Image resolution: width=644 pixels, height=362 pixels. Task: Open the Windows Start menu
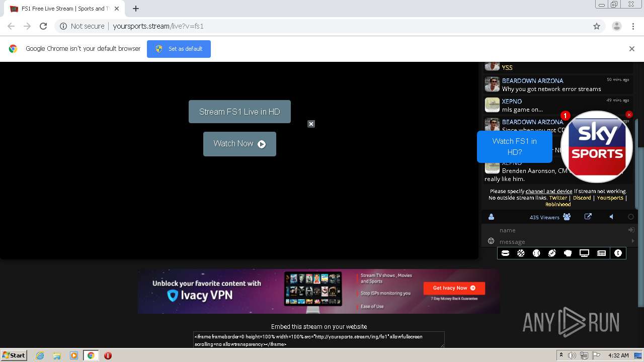click(14, 355)
